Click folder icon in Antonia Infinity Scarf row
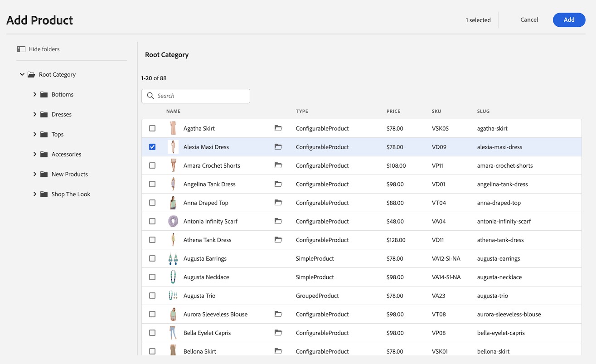Viewport: 596px width, 364px height. 278,221
